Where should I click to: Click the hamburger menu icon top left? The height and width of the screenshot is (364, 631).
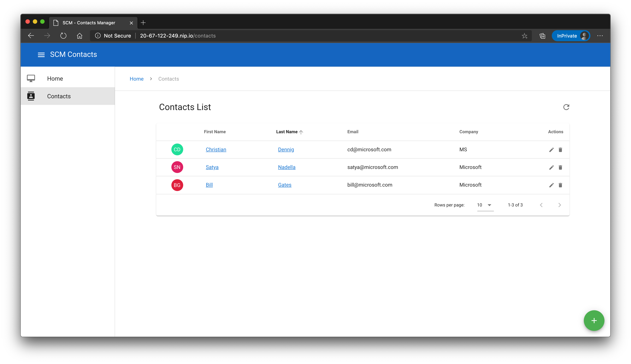pos(40,55)
